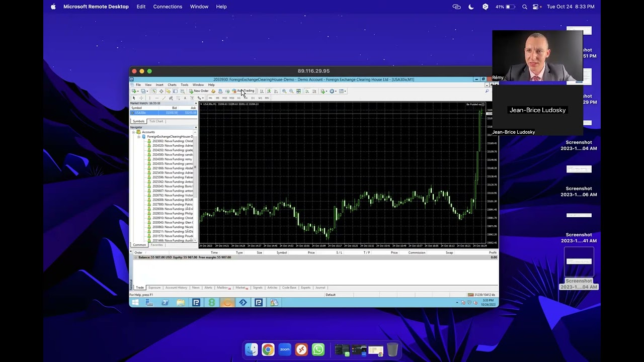644x362 pixels.
Task: Open the Mailbox terminal tab
Action: tap(223, 288)
